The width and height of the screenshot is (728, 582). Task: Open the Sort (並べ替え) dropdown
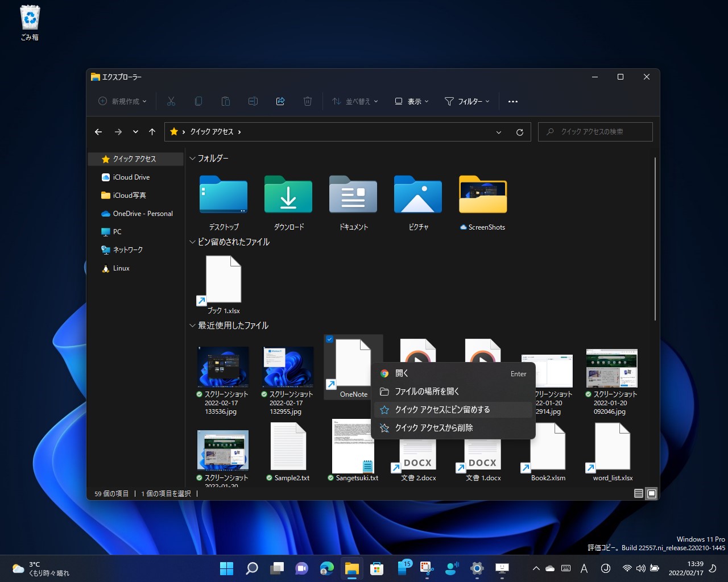tap(355, 101)
